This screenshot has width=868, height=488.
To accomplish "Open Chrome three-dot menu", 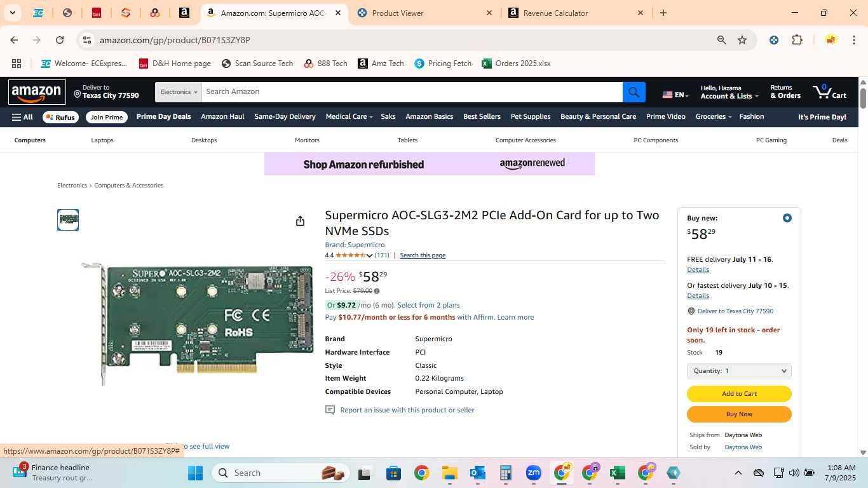I will click(853, 40).
